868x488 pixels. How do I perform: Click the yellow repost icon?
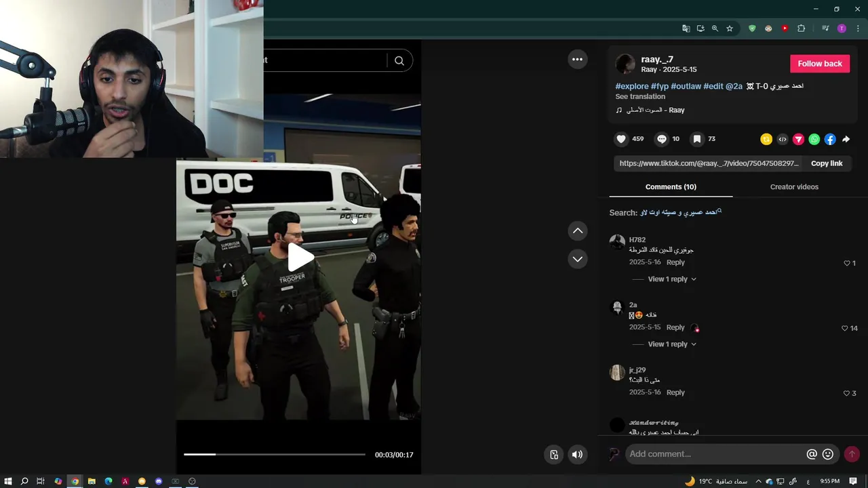point(766,139)
